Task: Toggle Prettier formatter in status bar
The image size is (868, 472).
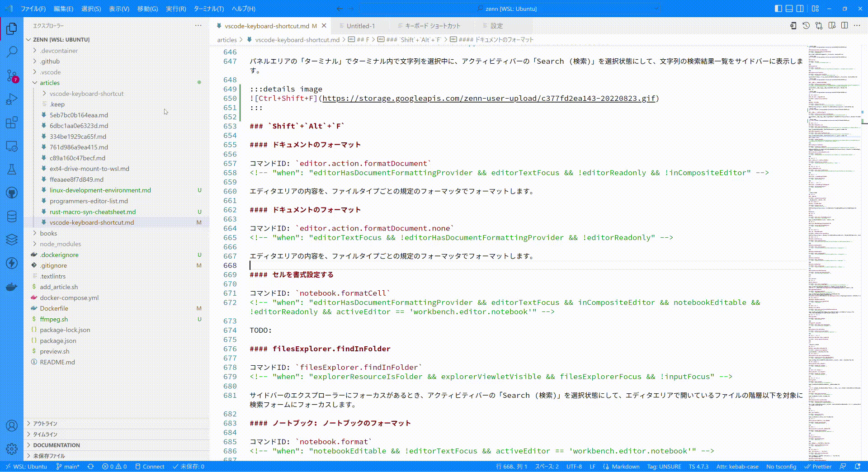Action: 818,467
